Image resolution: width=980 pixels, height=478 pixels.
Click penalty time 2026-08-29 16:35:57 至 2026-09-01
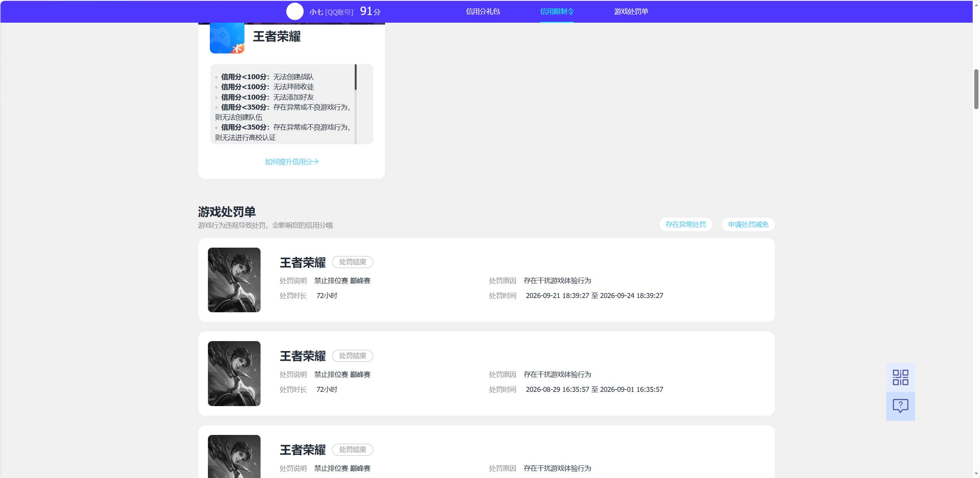click(594, 390)
